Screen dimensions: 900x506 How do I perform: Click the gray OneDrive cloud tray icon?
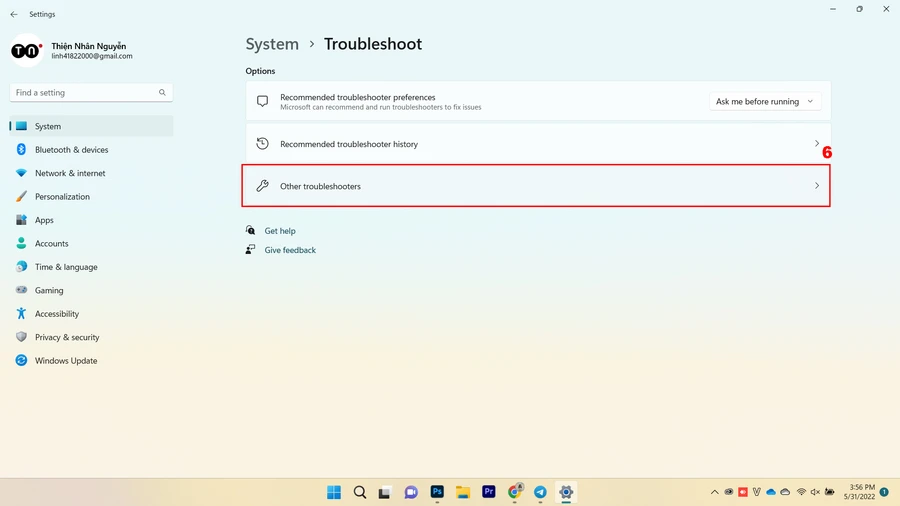(x=785, y=492)
